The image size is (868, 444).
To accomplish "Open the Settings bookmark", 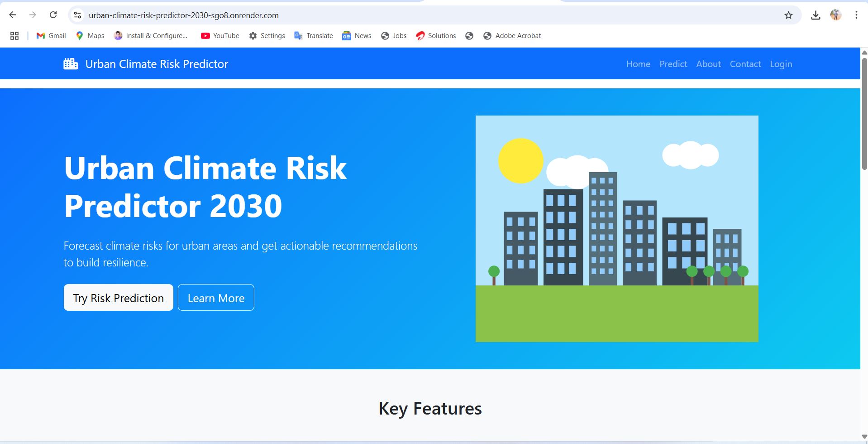I will tap(253, 36).
